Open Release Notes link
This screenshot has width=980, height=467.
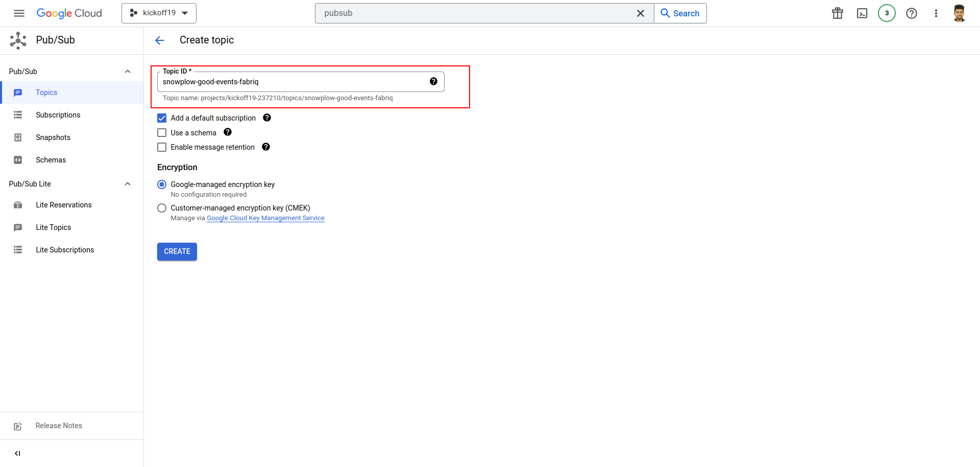pyautogui.click(x=59, y=426)
